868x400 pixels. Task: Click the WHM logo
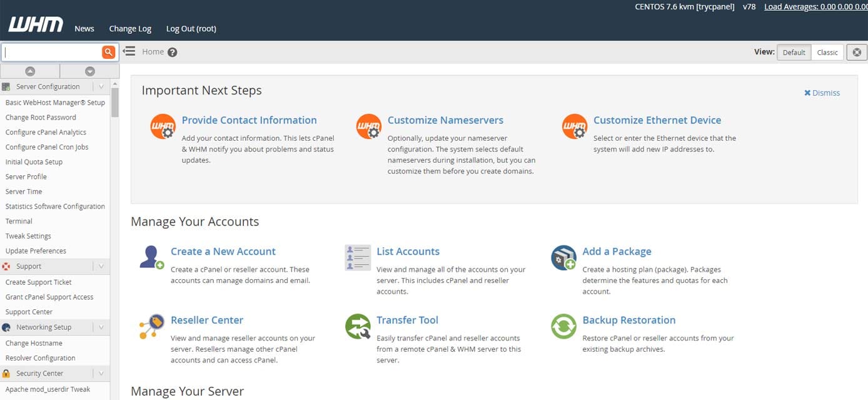(x=36, y=25)
